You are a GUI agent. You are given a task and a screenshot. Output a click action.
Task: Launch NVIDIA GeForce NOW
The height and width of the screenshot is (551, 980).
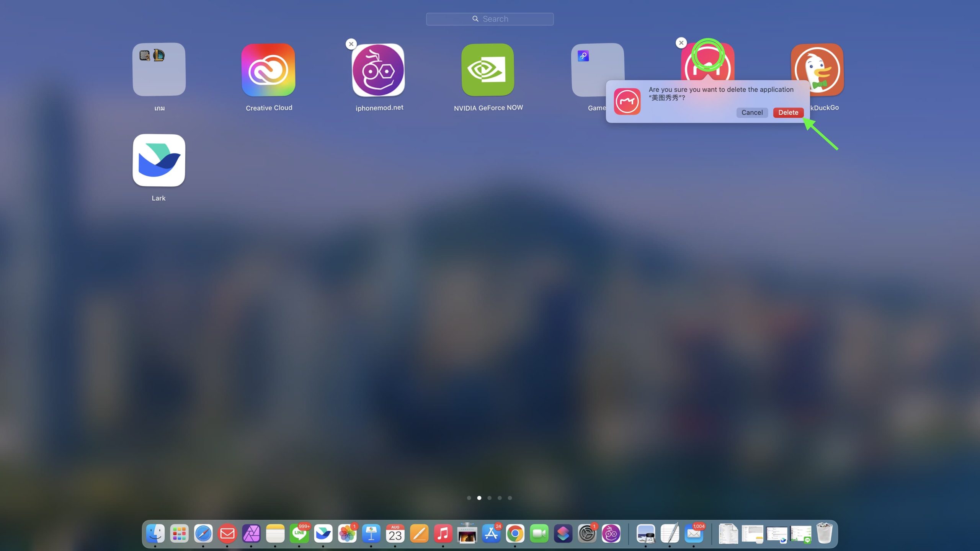[488, 70]
